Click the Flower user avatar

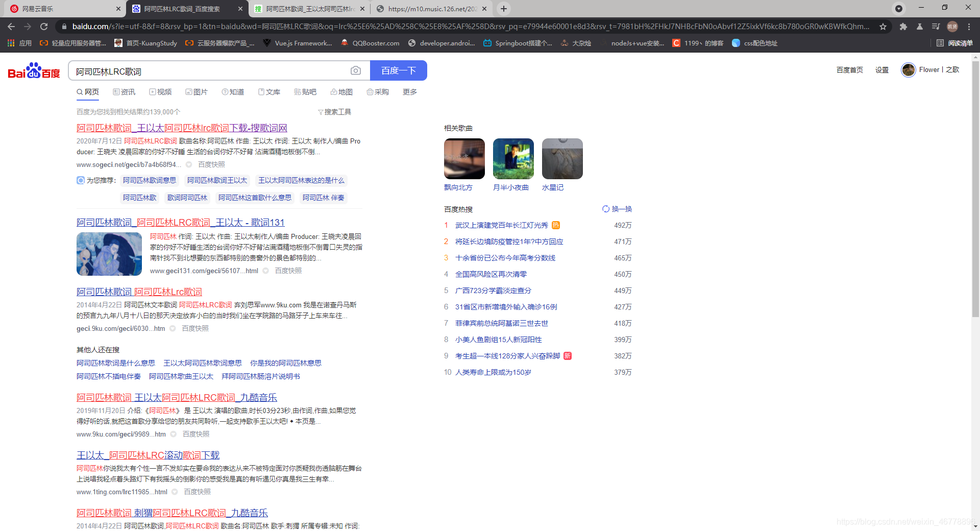coord(908,70)
